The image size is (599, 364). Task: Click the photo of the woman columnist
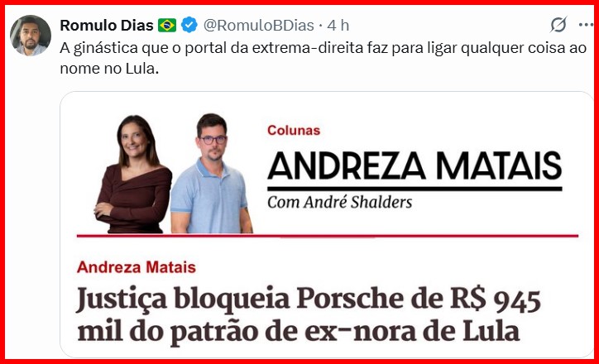click(x=133, y=175)
